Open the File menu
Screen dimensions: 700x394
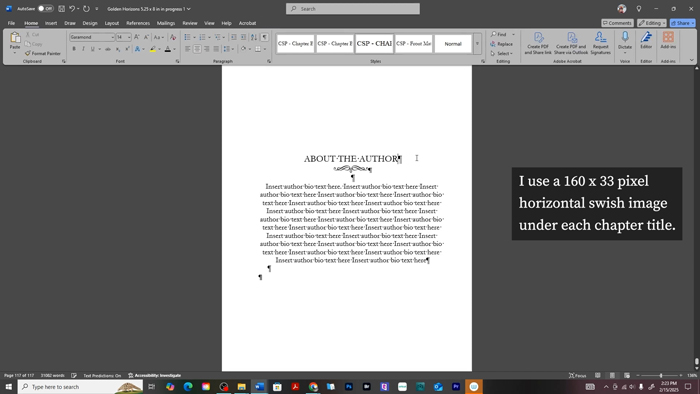11,23
